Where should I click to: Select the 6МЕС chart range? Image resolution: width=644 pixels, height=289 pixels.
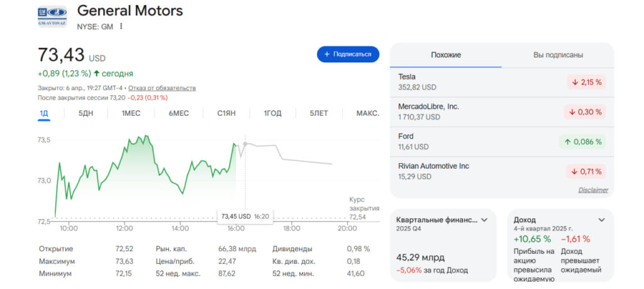[179, 113]
